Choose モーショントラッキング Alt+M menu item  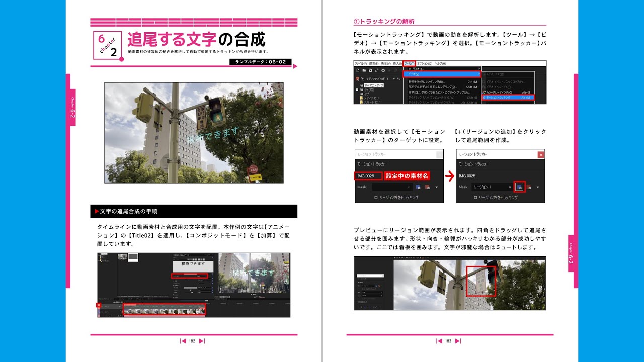point(509,97)
